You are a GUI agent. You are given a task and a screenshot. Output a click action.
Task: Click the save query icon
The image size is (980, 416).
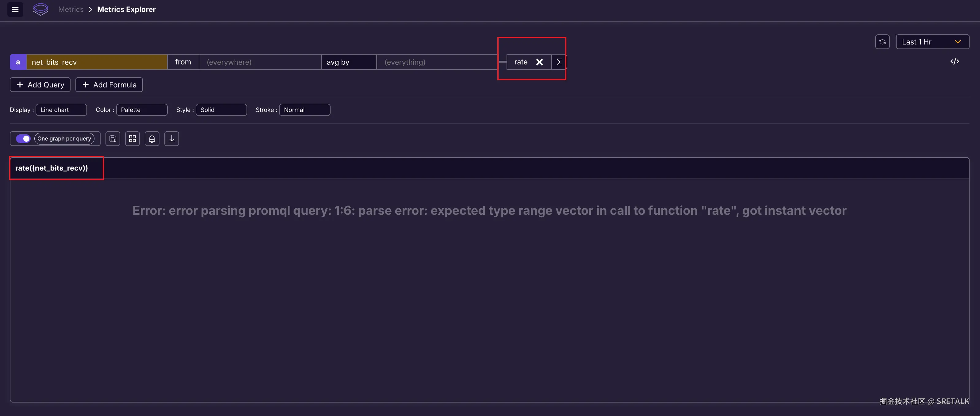point(113,139)
